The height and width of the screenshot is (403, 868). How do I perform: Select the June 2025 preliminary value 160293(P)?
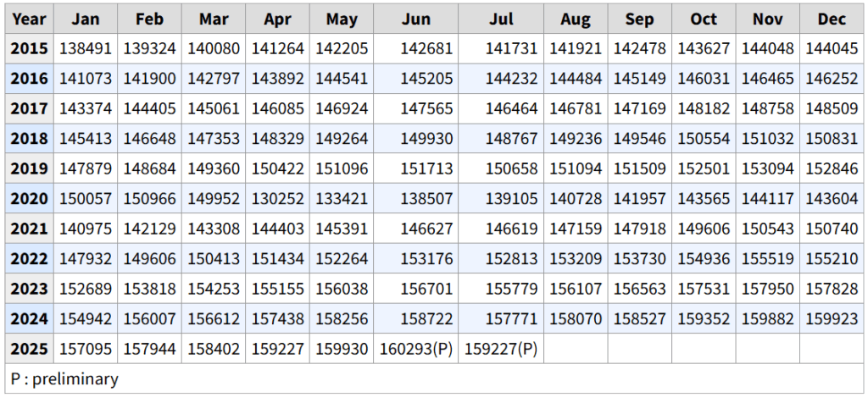click(x=415, y=348)
